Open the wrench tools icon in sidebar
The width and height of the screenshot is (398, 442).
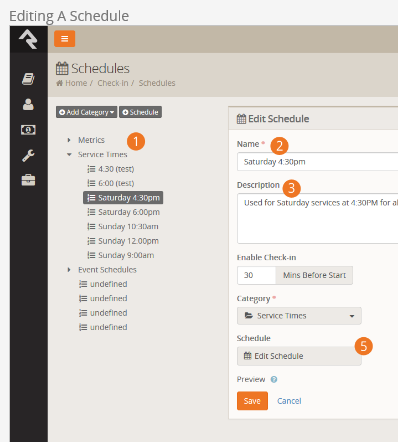click(28, 155)
